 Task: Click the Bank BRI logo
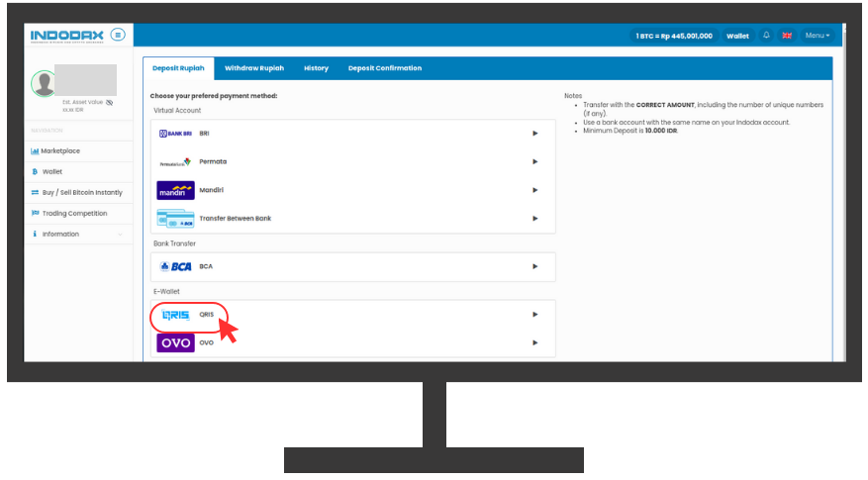click(x=175, y=134)
